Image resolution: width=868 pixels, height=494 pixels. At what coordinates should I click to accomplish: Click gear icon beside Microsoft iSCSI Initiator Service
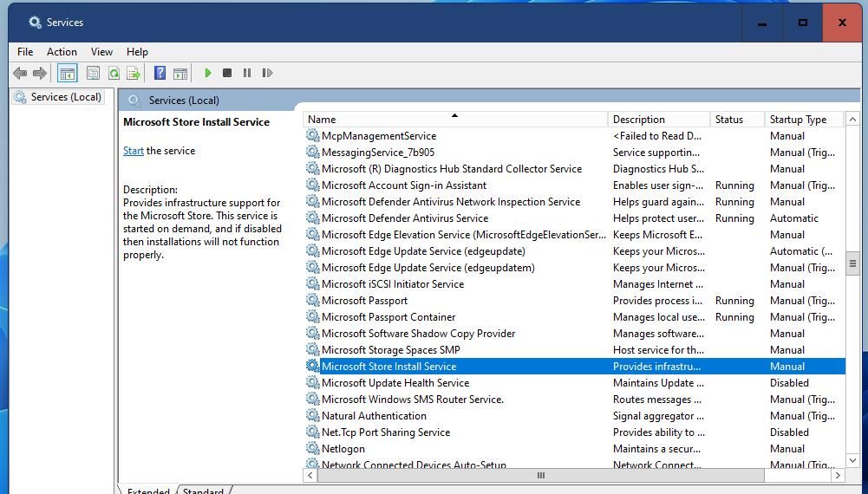pos(313,283)
